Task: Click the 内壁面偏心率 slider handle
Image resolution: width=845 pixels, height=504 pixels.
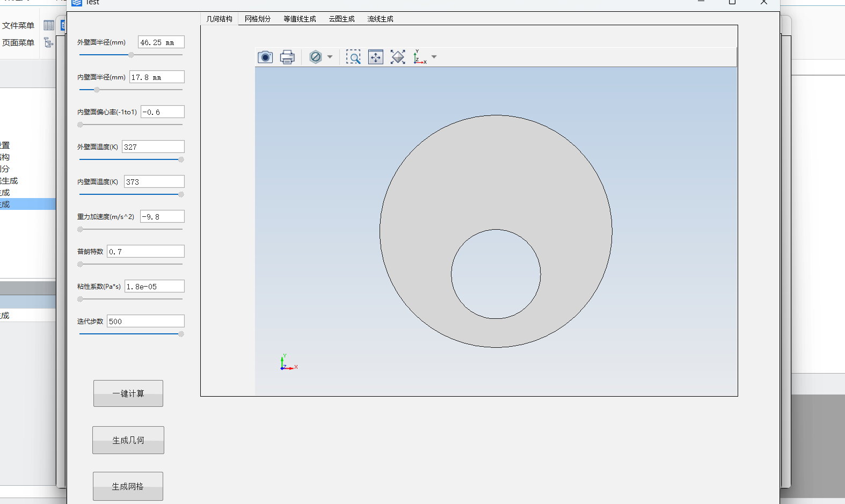Action: click(80, 125)
